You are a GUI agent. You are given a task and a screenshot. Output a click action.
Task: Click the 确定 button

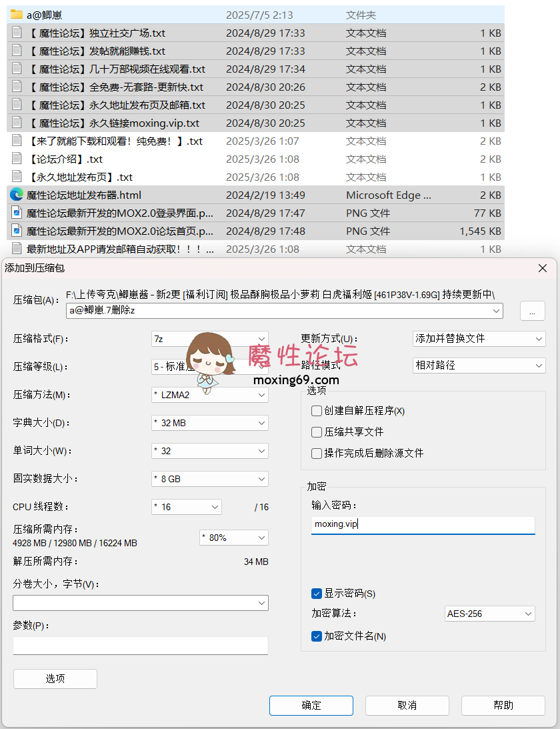pyautogui.click(x=311, y=705)
